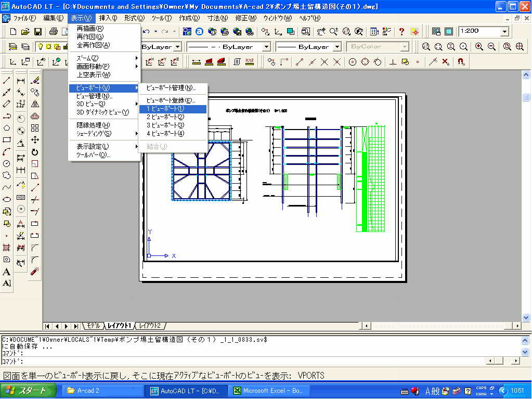Screen dimensions: 532x399
Task: Select the Rectangle draw tool
Action: coord(6,140)
